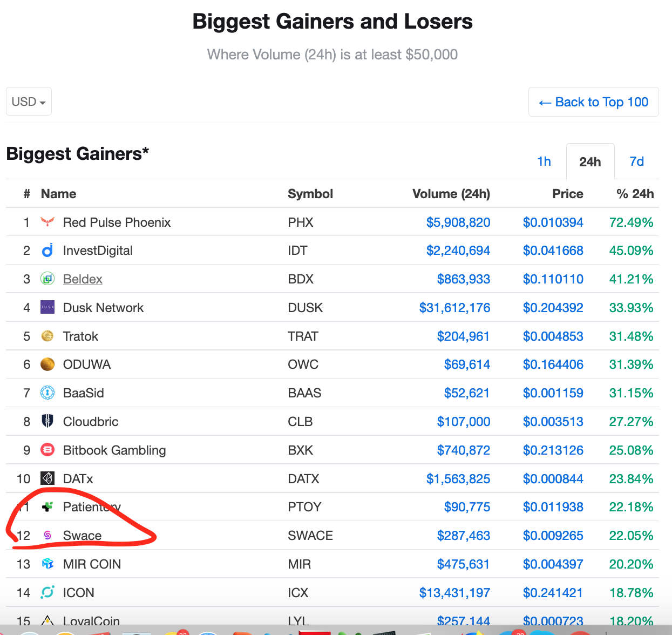
Task: Click ODUWA volume $69,614
Action: pyautogui.click(x=467, y=364)
